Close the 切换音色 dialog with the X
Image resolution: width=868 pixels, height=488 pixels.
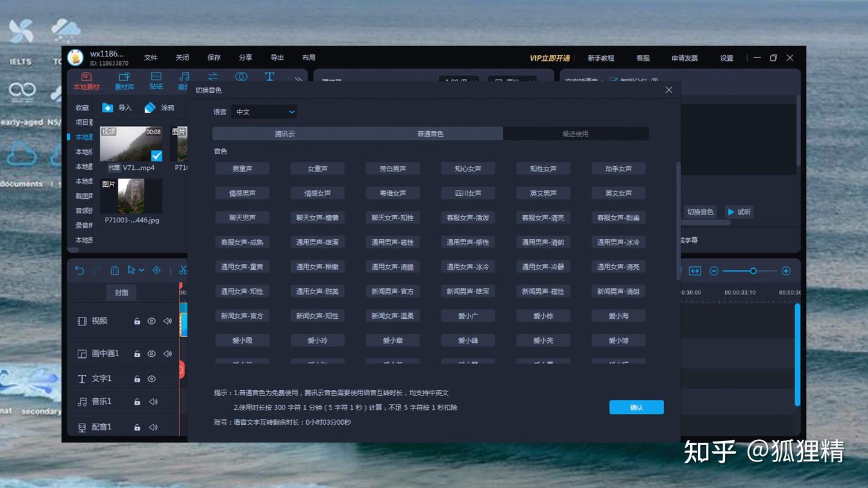[x=668, y=90]
